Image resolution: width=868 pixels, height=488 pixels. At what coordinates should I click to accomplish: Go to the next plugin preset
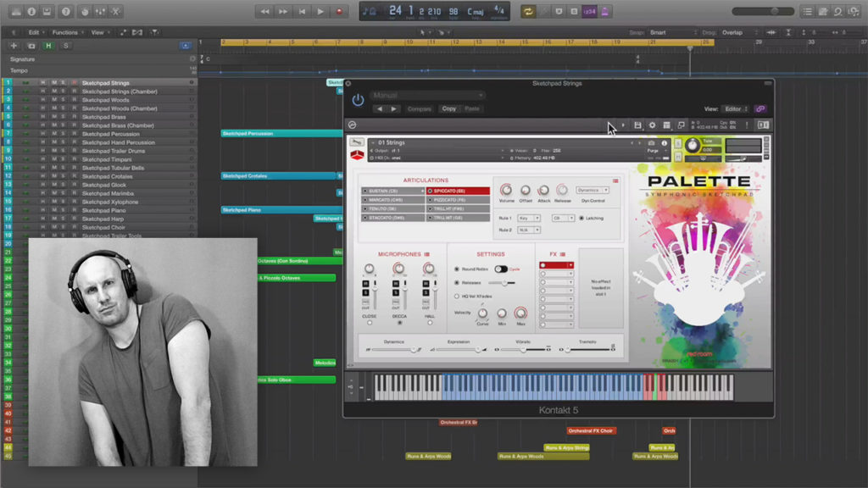[x=393, y=109]
